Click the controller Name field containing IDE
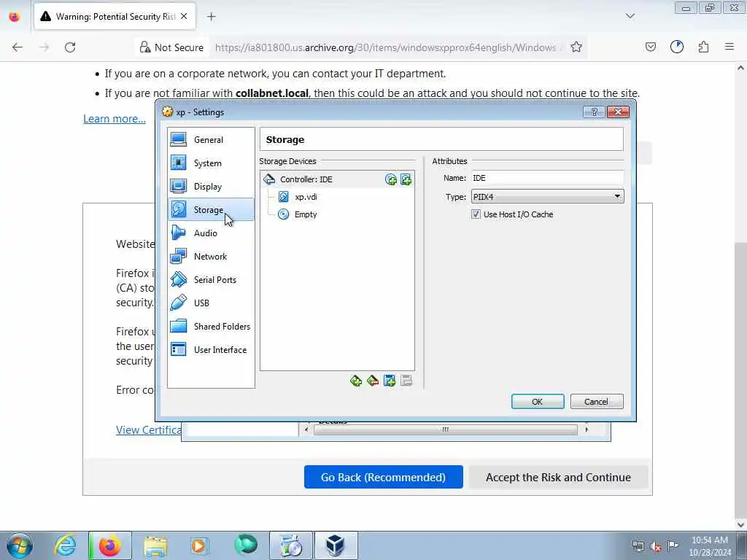The height and width of the screenshot is (560, 747). pos(547,178)
